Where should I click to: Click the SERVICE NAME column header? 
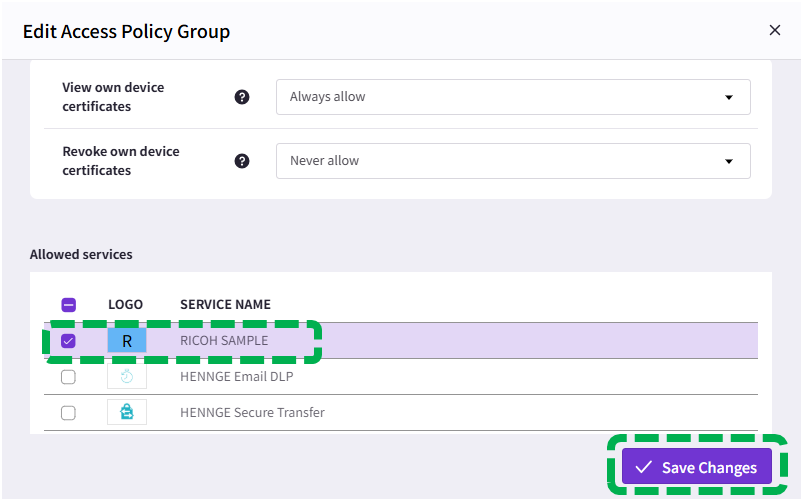pyautogui.click(x=225, y=305)
